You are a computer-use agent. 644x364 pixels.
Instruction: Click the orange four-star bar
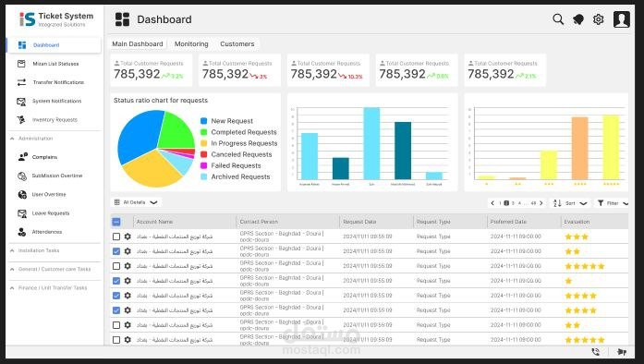[x=580, y=149]
